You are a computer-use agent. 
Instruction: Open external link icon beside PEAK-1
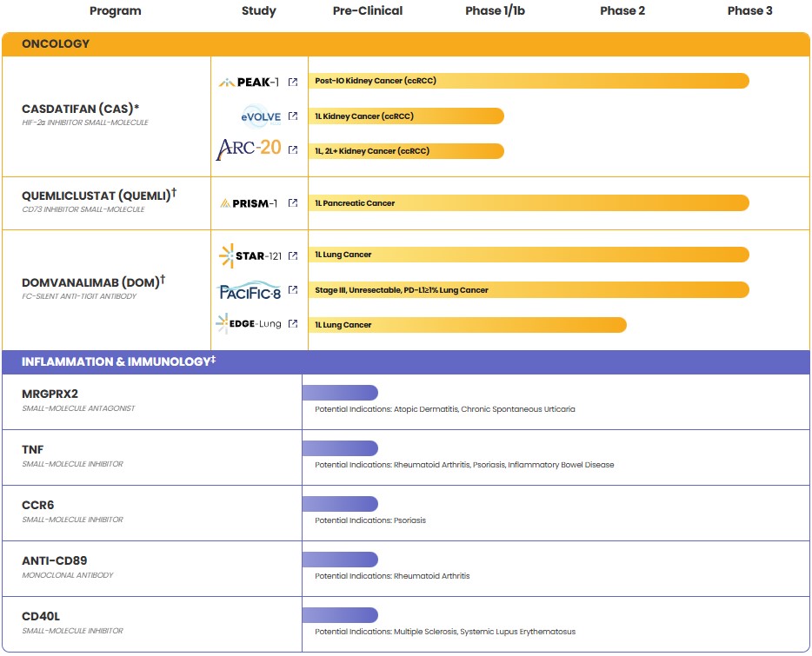pos(293,82)
